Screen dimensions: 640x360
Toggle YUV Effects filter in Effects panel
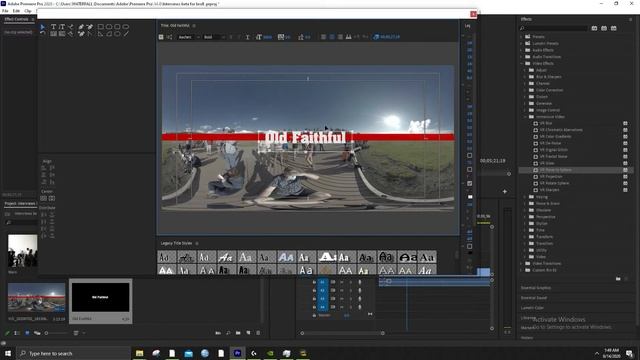[x=614, y=28]
